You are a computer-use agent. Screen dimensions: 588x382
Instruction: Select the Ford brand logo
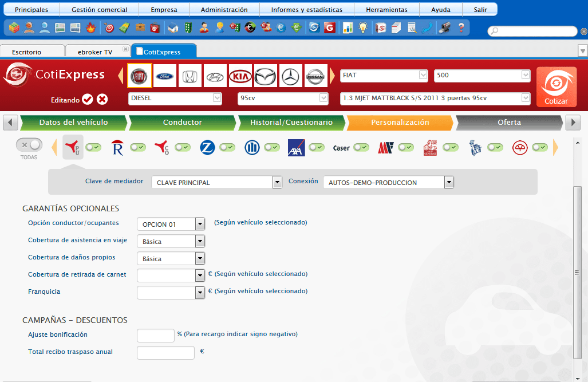[x=165, y=76]
